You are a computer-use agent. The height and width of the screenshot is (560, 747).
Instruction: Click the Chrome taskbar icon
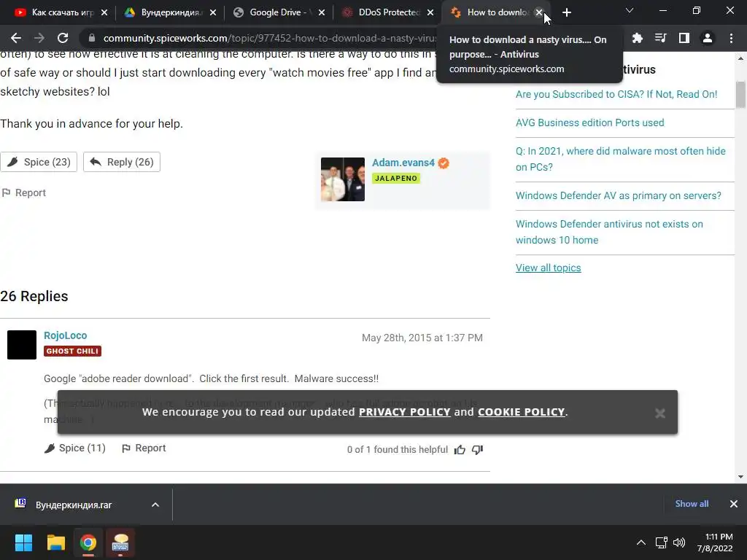click(x=88, y=542)
